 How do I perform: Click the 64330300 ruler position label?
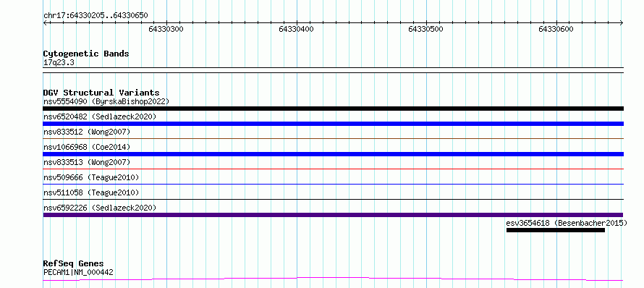tap(166, 29)
